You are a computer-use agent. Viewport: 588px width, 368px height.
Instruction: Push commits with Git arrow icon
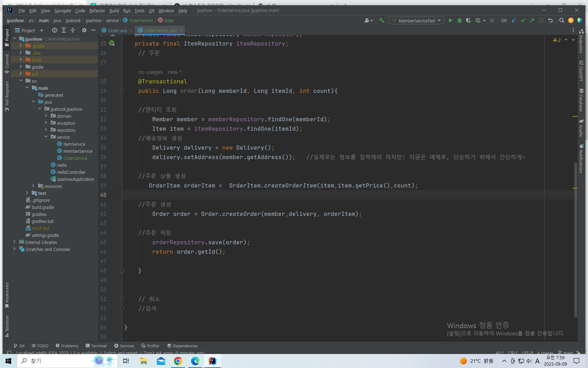532,21
